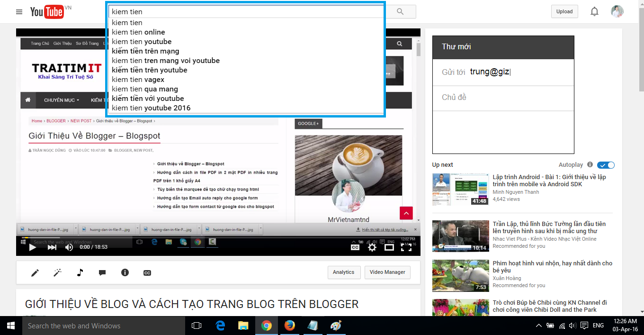Visit Nhac Viet Plus channel link

pos(545,239)
